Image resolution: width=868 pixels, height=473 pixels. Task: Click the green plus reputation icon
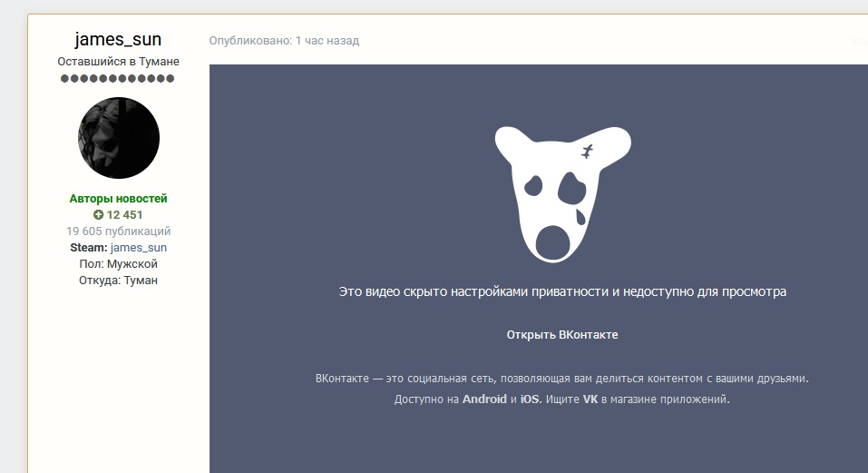pos(99,215)
